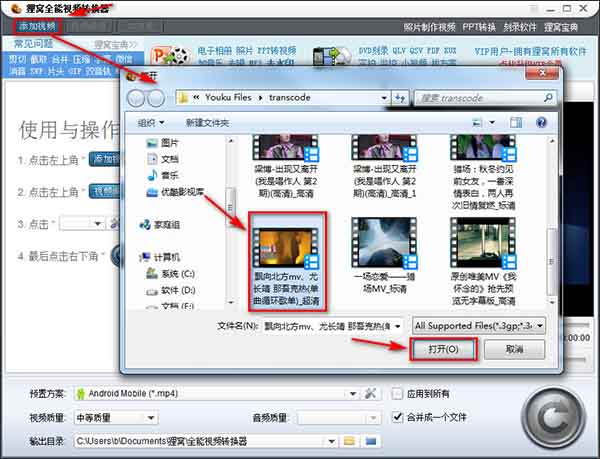The width and height of the screenshot is (600, 459).
Task: Click the 狸窝 app logo in the title bar
Action: pyautogui.click(x=16, y=8)
